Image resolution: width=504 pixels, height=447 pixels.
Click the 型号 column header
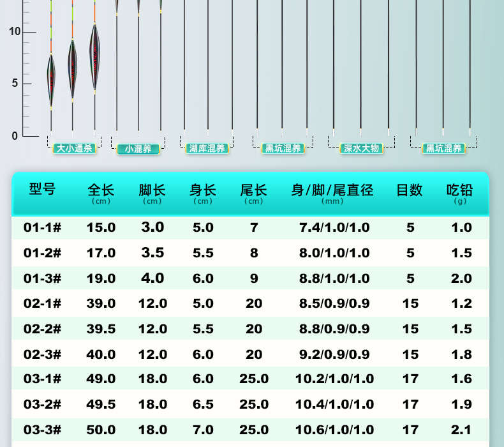[42, 189]
